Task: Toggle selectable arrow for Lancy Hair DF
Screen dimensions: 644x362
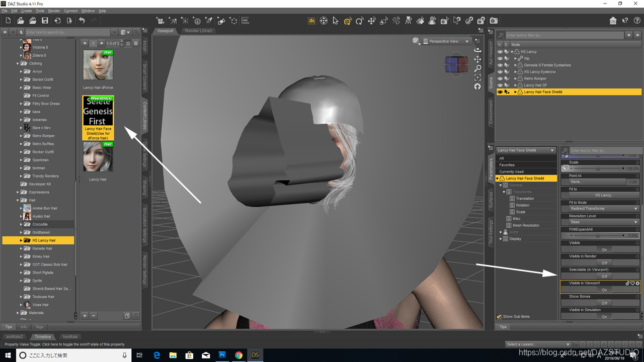Action: tap(507, 85)
